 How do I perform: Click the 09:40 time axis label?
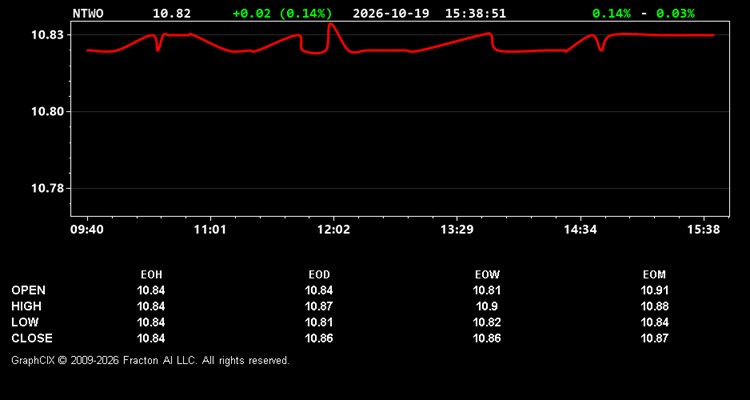click(87, 230)
